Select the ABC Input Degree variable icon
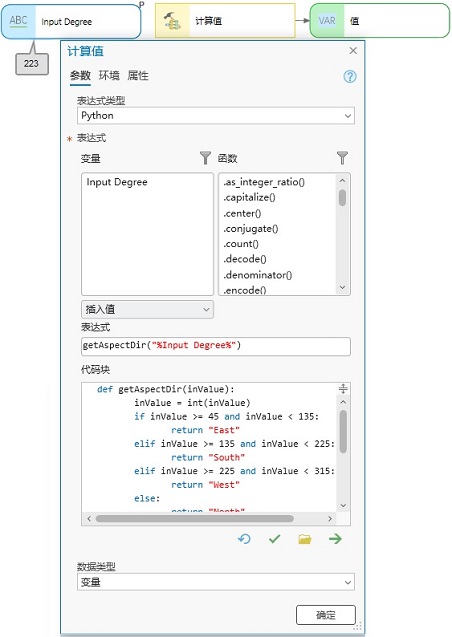452x637 pixels. pos(18,21)
